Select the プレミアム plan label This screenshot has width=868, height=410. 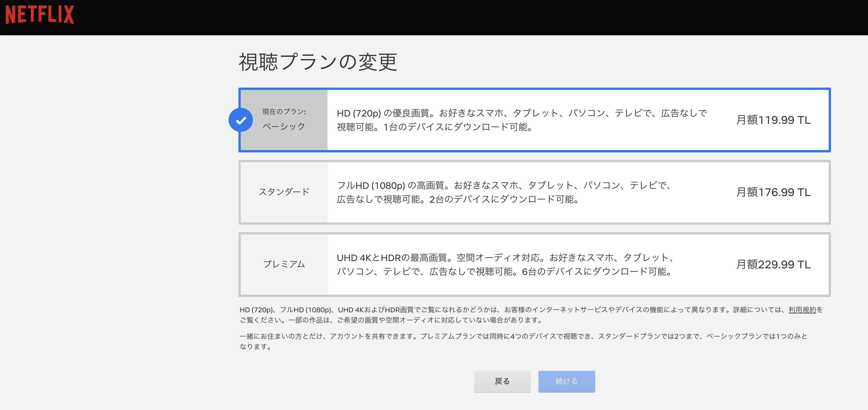pos(284,264)
